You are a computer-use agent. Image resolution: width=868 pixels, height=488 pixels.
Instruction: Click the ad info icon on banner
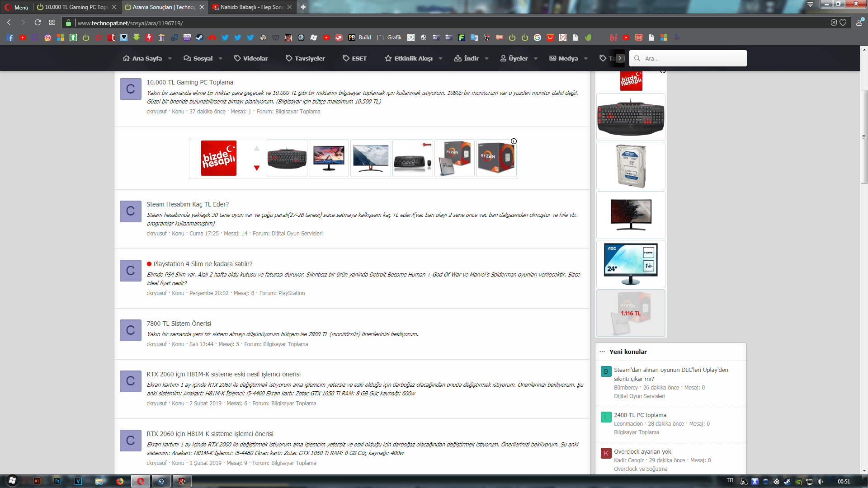pyautogui.click(x=514, y=141)
